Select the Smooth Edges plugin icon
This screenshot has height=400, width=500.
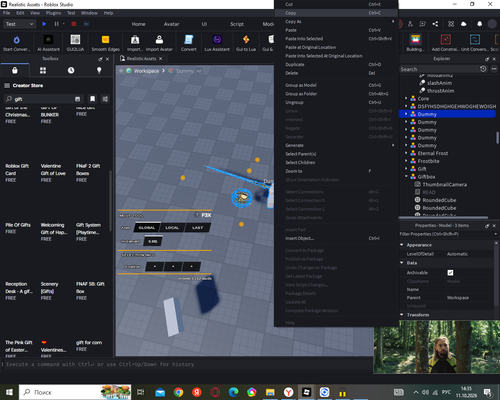click(105, 40)
